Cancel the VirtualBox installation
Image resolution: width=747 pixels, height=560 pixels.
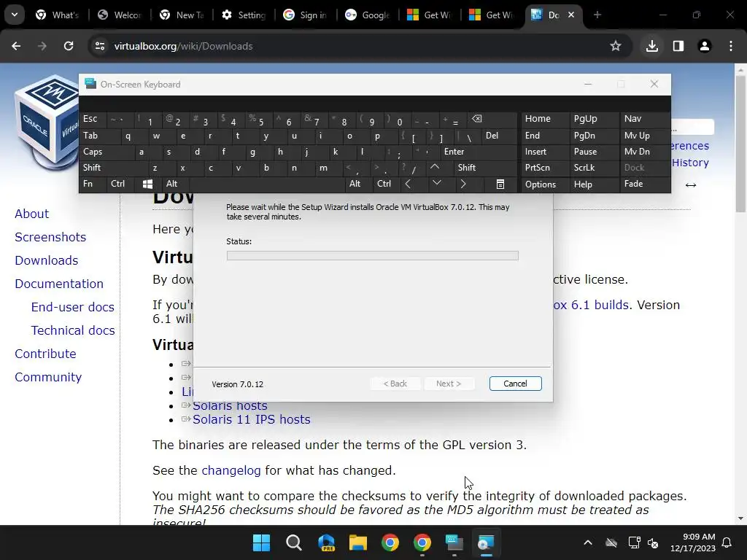[516, 384]
